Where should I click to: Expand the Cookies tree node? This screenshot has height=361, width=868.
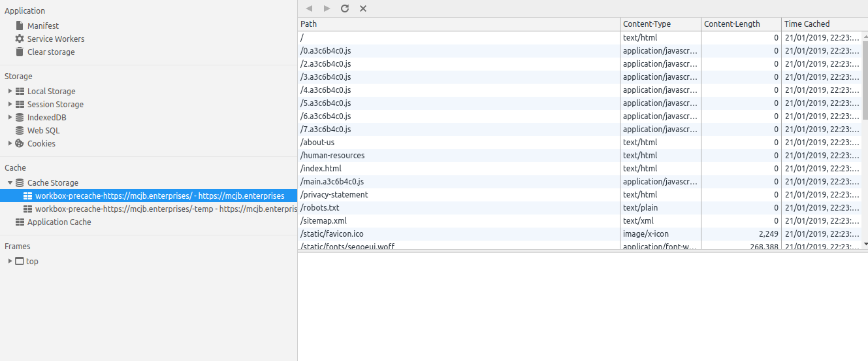click(x=10, y=143)
